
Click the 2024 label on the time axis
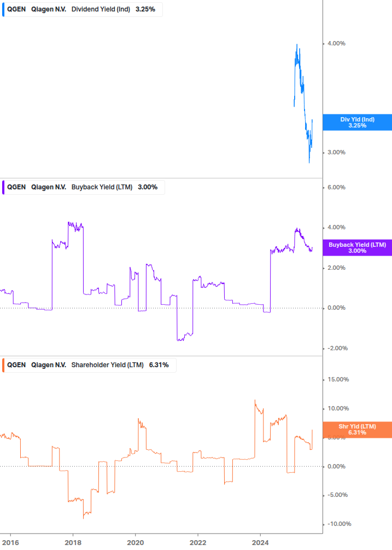[260, 543]
